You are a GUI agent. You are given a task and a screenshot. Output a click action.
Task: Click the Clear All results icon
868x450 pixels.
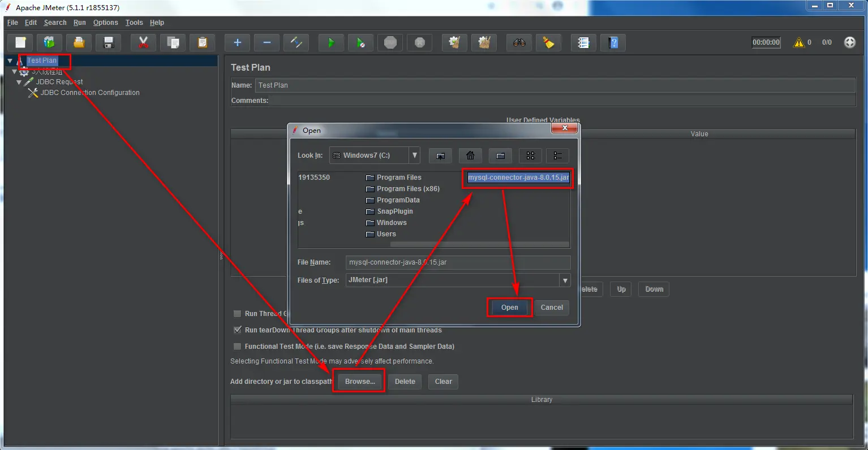coord(484,42)
